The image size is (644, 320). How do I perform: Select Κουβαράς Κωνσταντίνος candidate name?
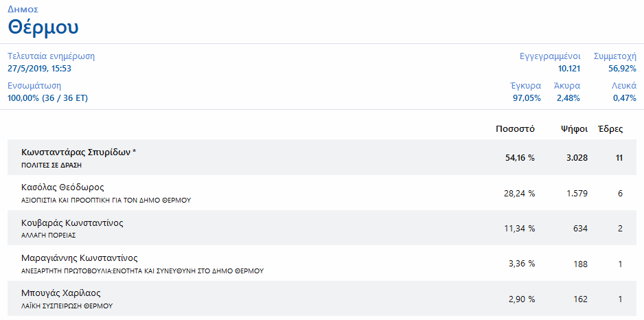(72, 223)
